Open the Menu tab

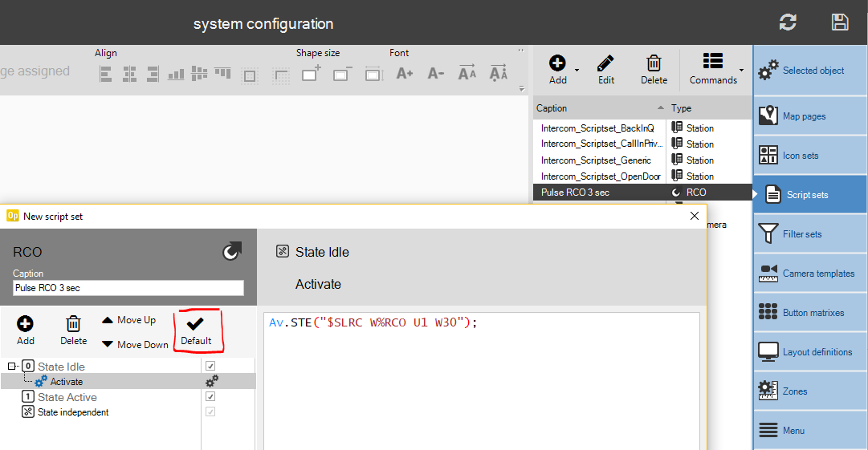tap(810, 430)
